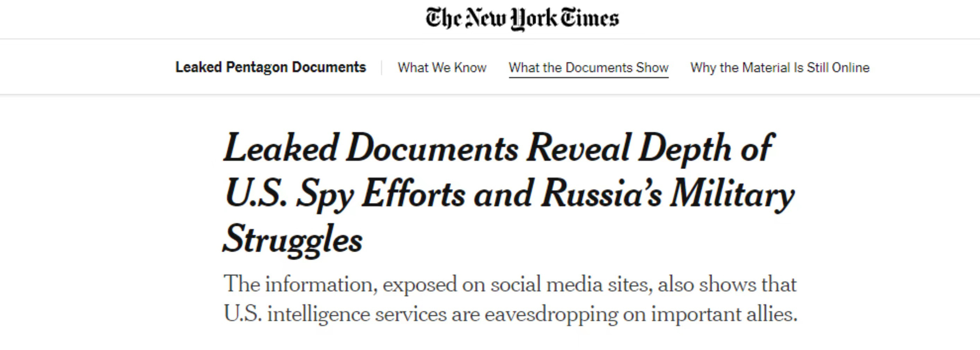Click the divider after Leaked Pentagon Documents

382,68
